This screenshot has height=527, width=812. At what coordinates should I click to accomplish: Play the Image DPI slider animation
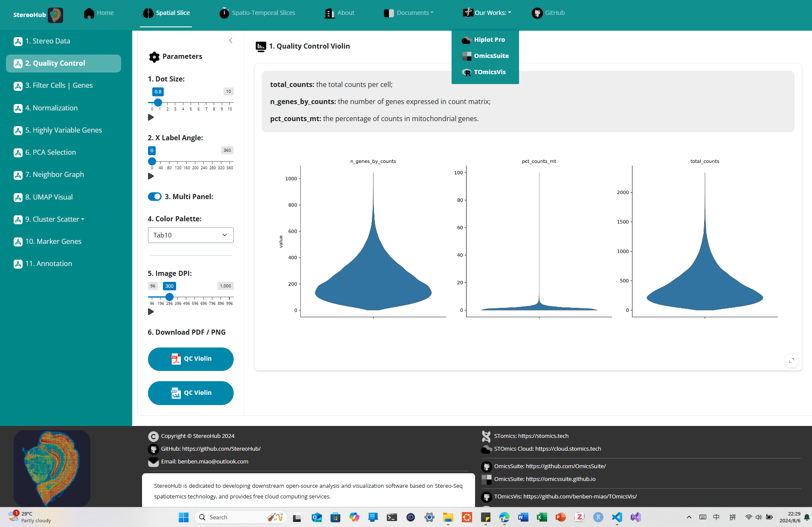[151, 312]
